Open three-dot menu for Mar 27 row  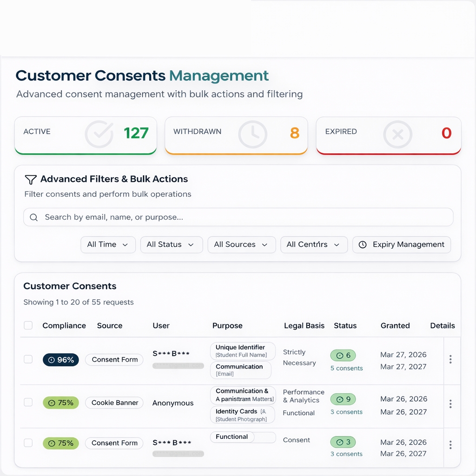pyautogui.click(x=450, y=359)
